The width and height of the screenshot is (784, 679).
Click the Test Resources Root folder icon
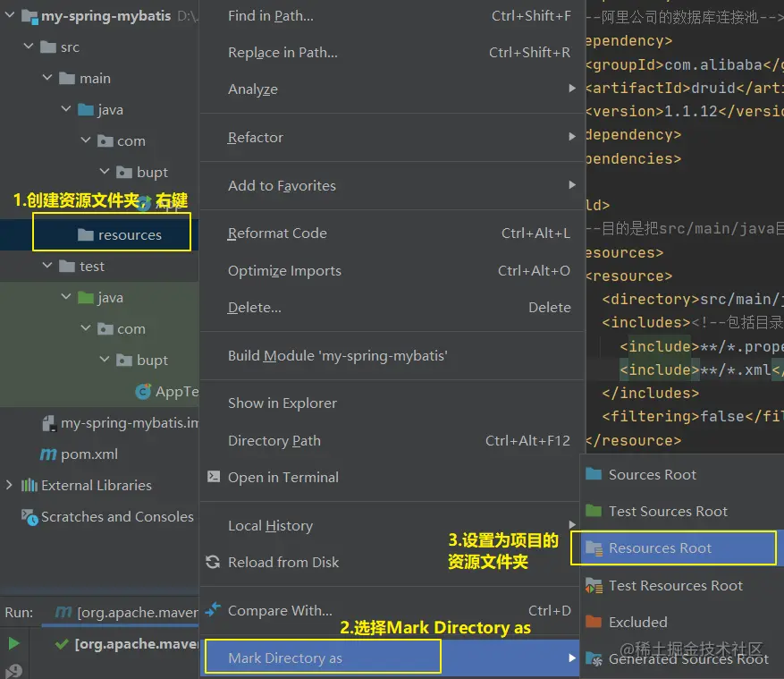click(x=594, y=585)
